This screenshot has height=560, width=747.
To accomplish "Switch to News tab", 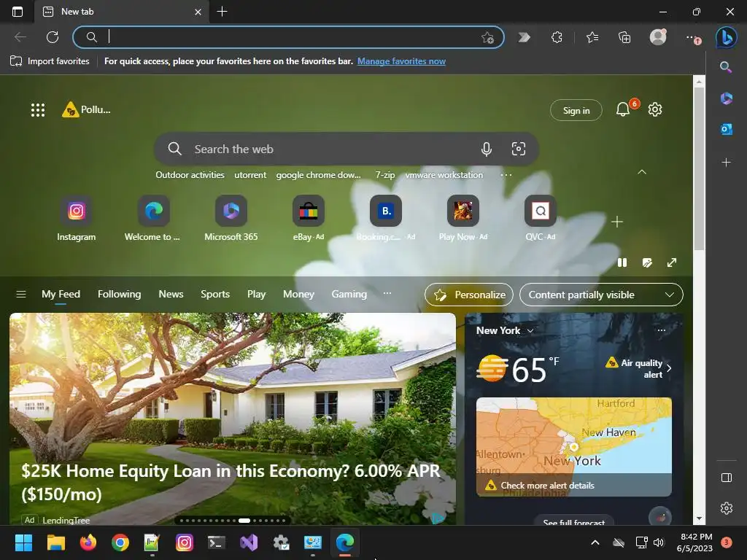I will 171,295.
